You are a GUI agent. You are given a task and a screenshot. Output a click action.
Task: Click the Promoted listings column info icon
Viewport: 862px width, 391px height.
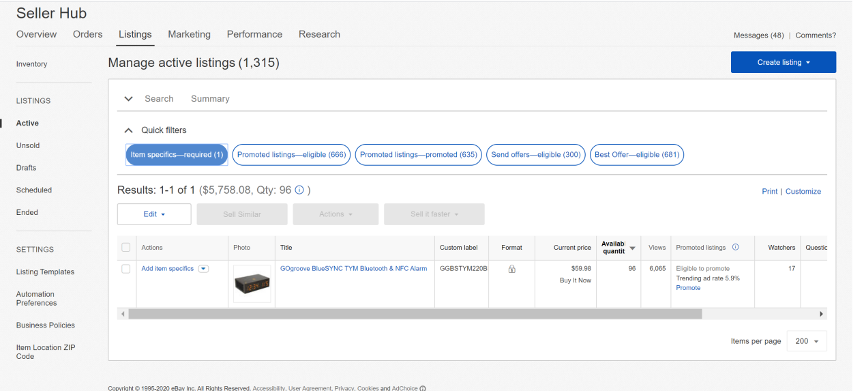coord(736,247)
